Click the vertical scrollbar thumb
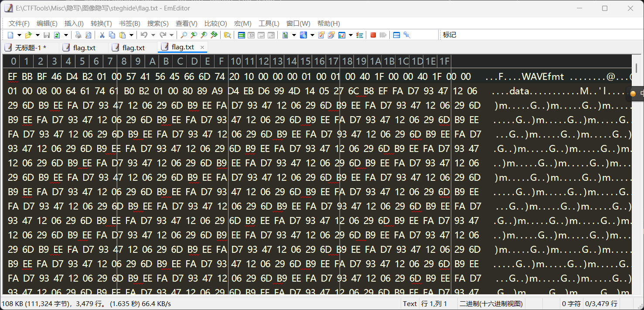The height and width of the screenshot is (310, 644). 637,68
